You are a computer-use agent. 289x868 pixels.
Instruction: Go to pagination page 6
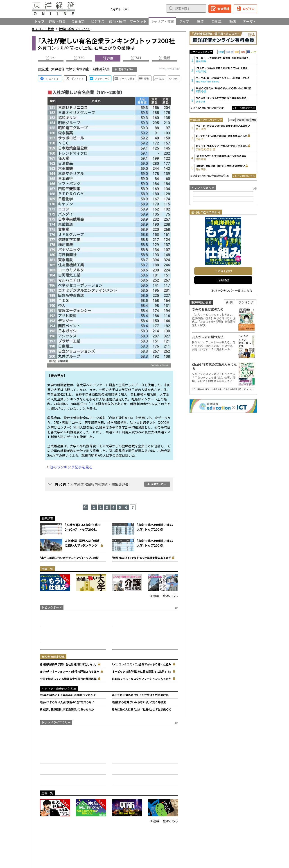126,507
